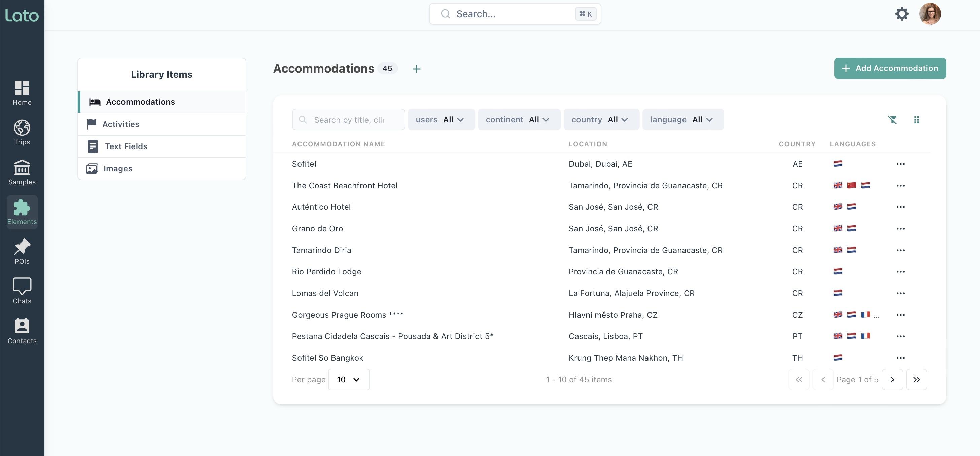The height and width of the screenshot is (456, 980).
Task: Select the POIs navigation item
Action: coord(22,252)
